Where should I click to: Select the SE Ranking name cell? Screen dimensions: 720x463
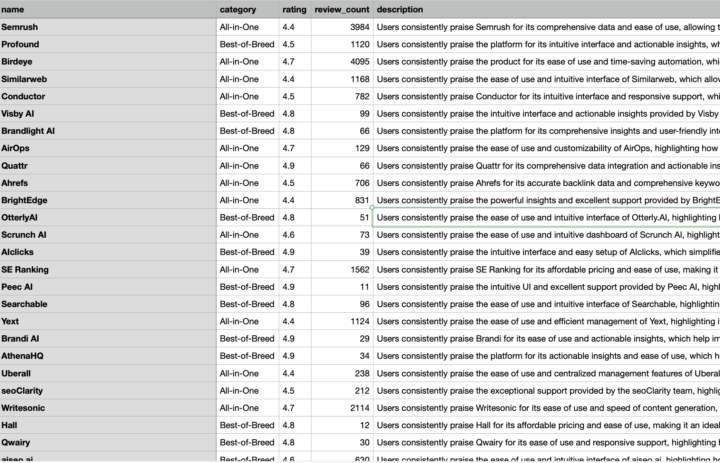pos(108,270)
